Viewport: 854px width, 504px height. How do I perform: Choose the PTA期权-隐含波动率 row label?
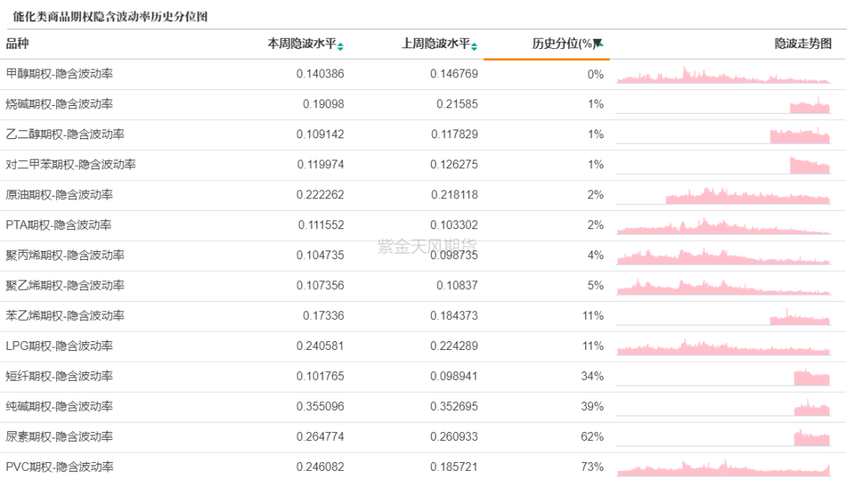[59, 225]
